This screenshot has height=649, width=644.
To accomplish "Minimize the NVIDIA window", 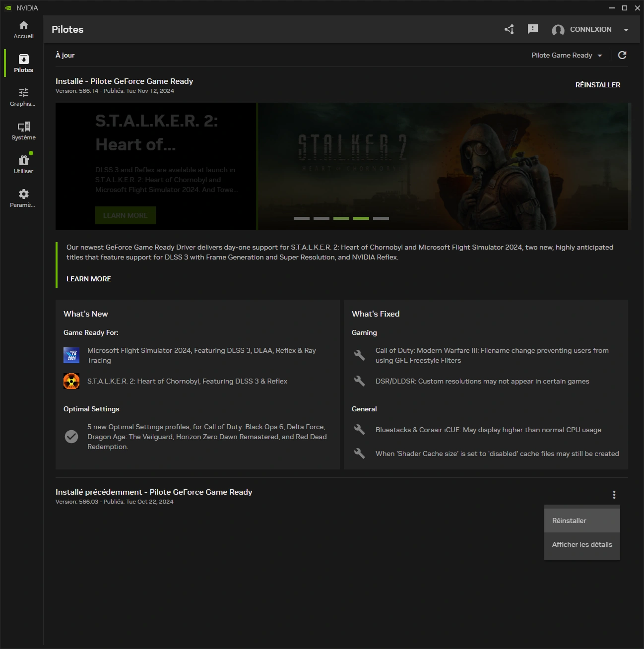I will [612, 8].
